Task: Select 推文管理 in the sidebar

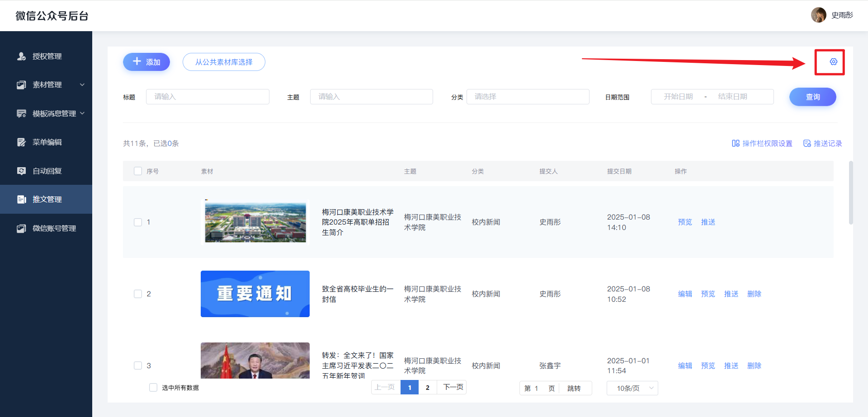Action: (x=47, y=199)
